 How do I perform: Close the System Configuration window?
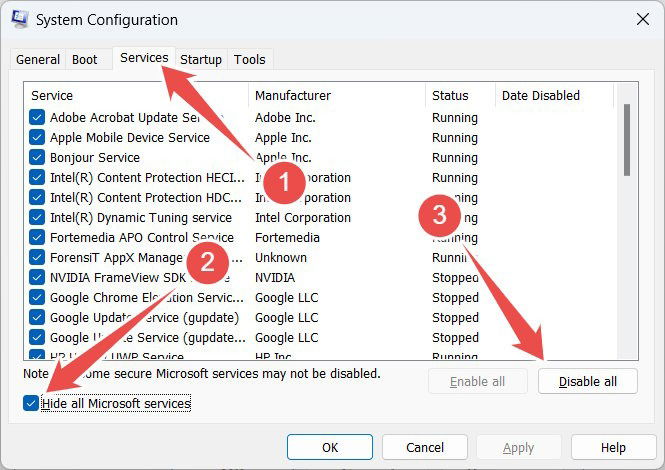[x=643, y=19]
